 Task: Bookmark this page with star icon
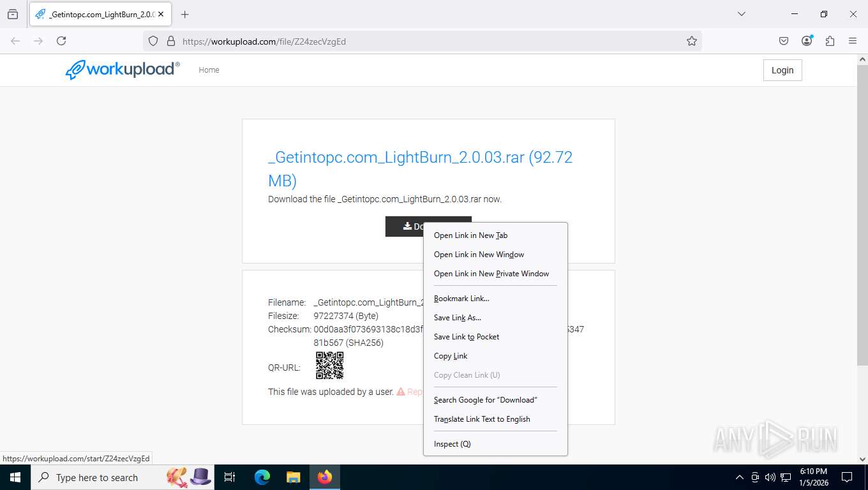(x=692, y=41)
